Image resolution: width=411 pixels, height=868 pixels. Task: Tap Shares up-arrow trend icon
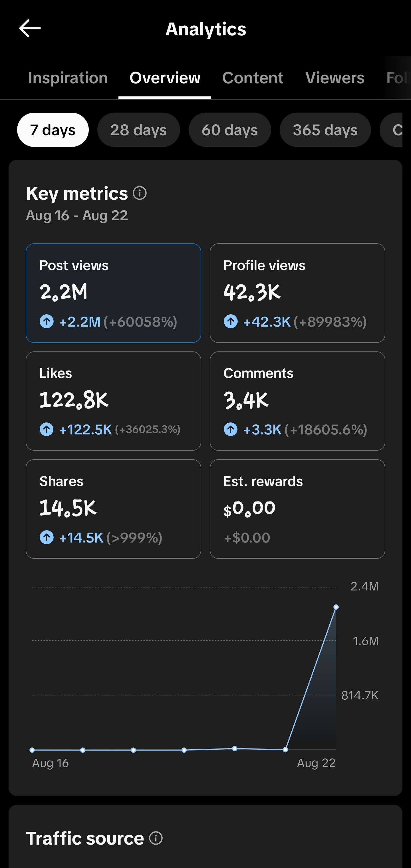point(47,537)
